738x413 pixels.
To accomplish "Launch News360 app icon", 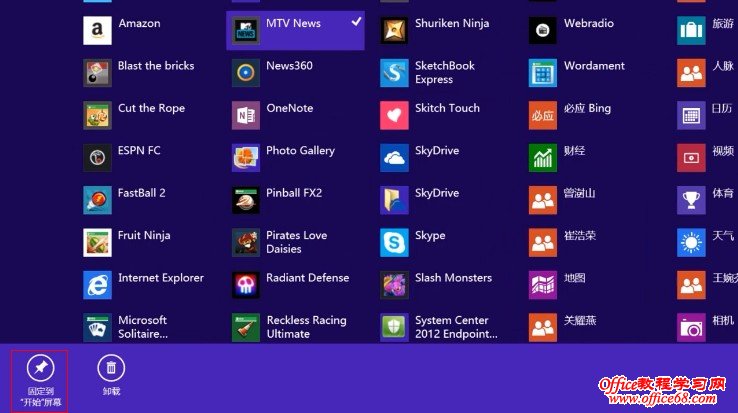I will tap(246, 73).
